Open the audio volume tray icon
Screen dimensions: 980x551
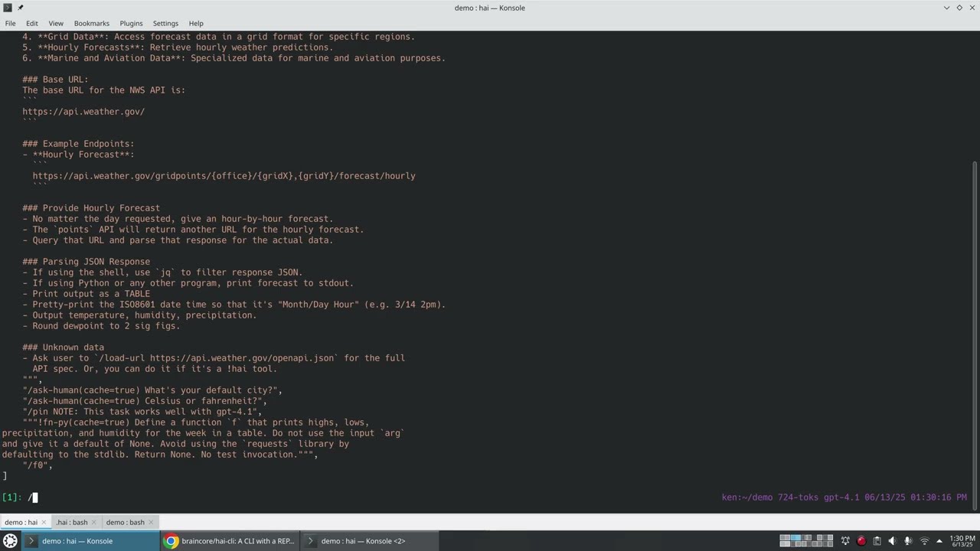click(892, 541)
